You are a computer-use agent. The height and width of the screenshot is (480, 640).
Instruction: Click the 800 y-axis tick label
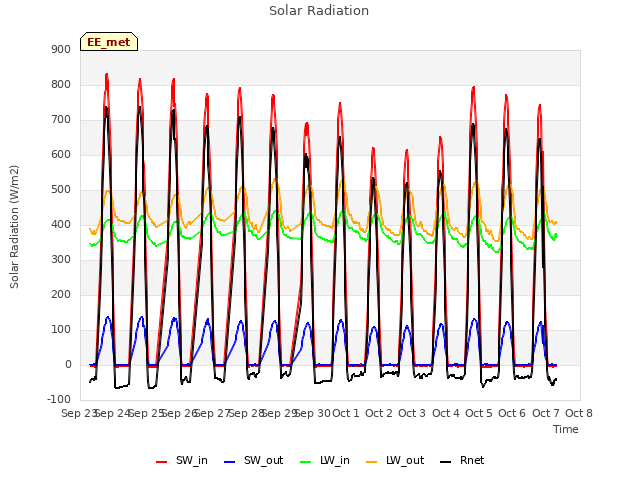pyautogui.click(x=61, y=84)
